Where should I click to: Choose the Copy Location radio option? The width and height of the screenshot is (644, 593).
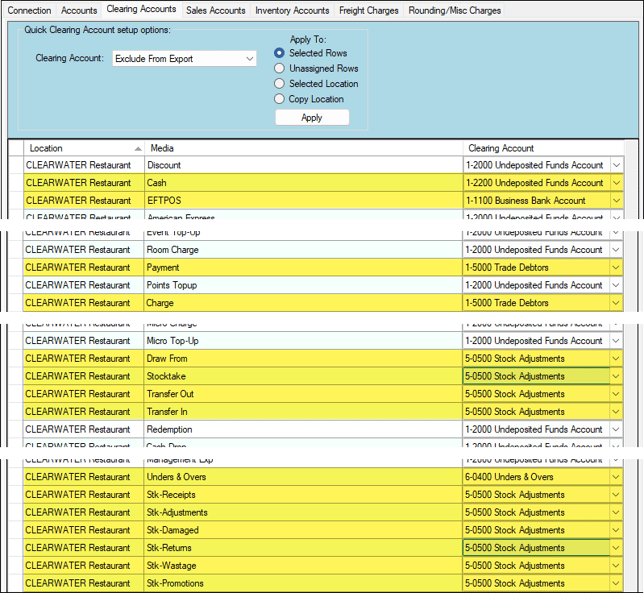click(x=310, y=99)
